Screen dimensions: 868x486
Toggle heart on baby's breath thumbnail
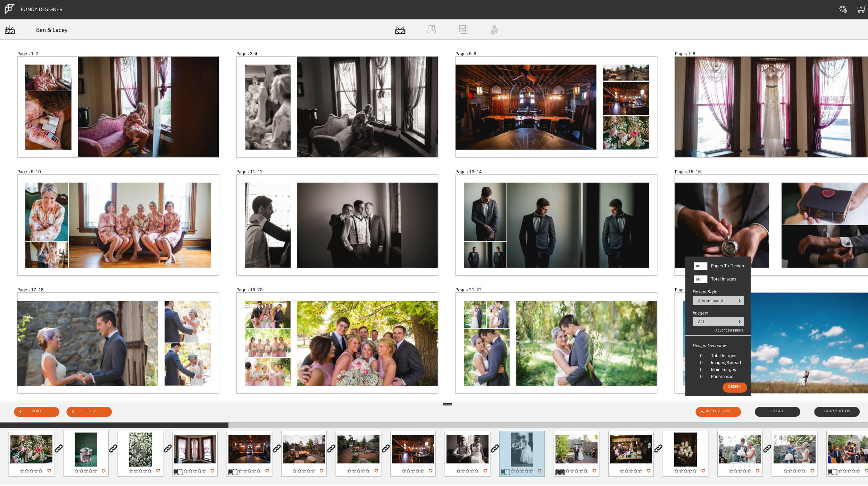tap(158, 471)
